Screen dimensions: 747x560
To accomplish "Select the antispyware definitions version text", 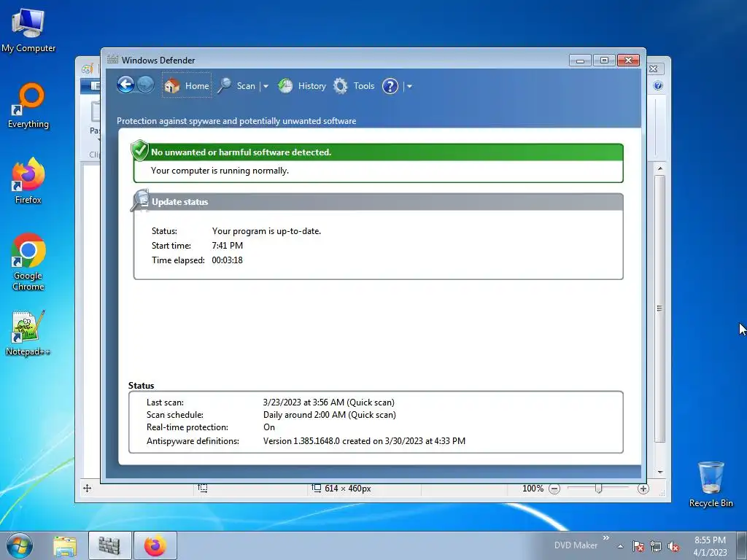I will click(x=365, y=441).
